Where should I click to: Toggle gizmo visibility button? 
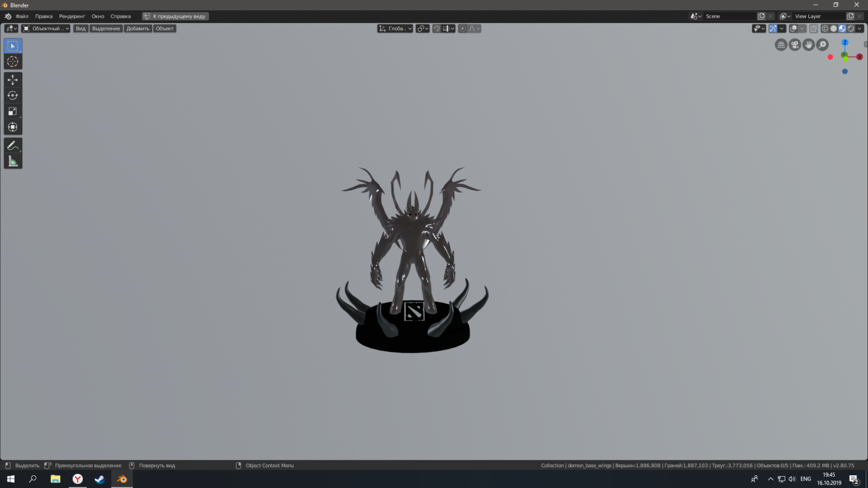pos(773,28)
